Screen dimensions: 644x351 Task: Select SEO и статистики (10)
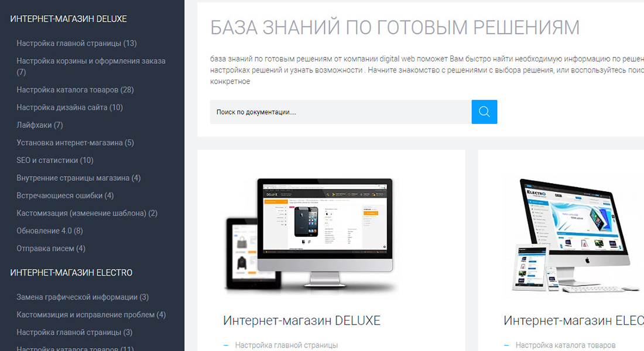pyautogui.click(x=55, y=160)
